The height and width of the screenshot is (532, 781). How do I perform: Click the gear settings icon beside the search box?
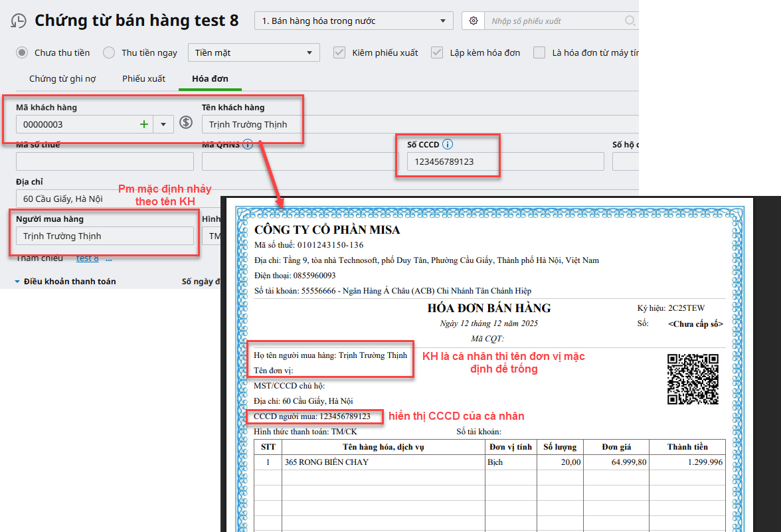(474, 21)
